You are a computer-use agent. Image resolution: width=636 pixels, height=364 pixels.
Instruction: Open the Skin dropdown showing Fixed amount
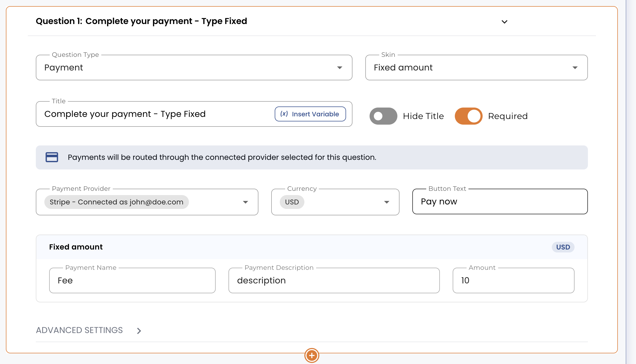point(476,68)
